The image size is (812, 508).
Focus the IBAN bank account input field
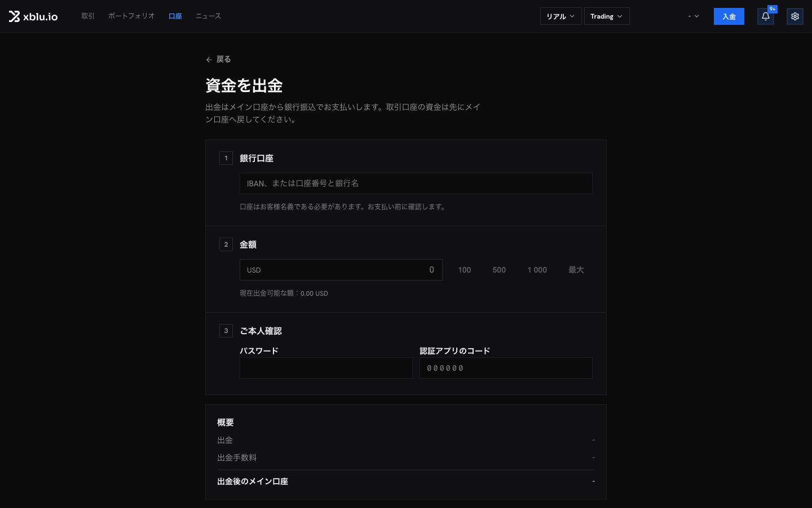416,183
